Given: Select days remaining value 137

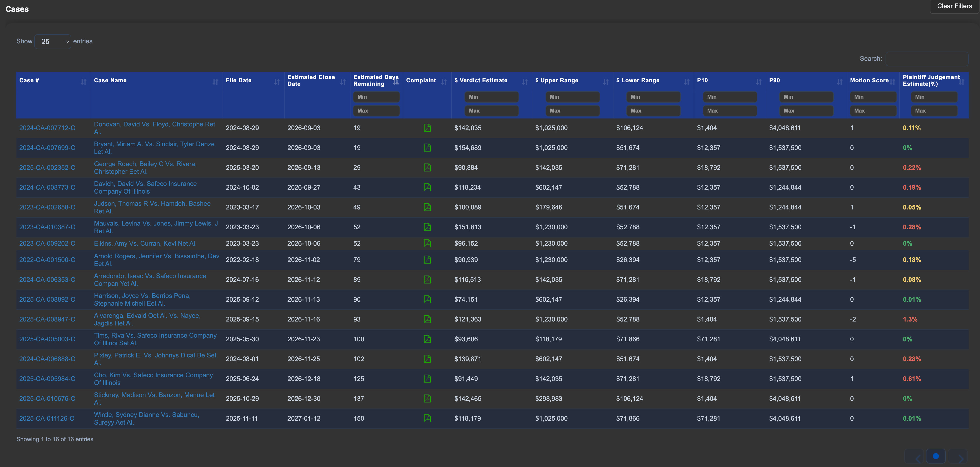Looking at the screenshot, I should tap(358, 399).
